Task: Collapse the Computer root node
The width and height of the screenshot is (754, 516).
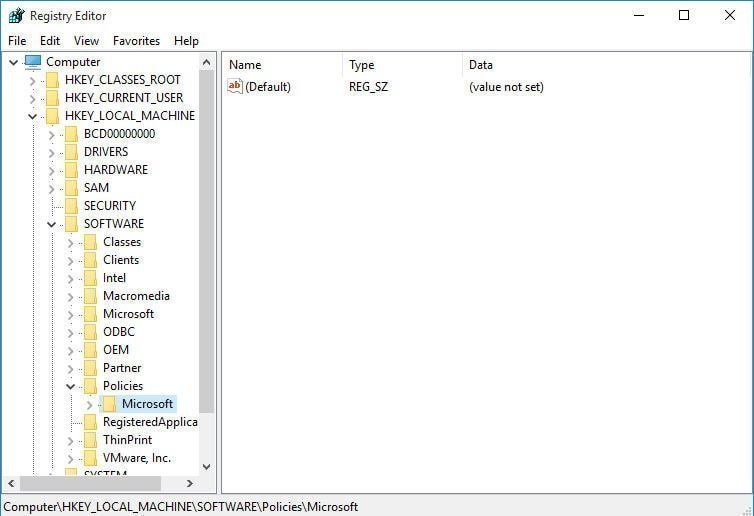Action: [13, 62]
